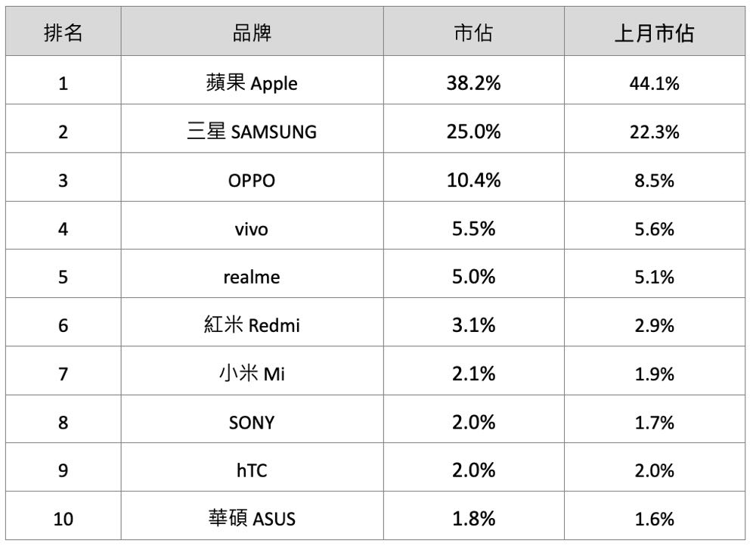Screen dimensions: 756x549
Task: Click the 排名 column header
Action: (63, 33)
